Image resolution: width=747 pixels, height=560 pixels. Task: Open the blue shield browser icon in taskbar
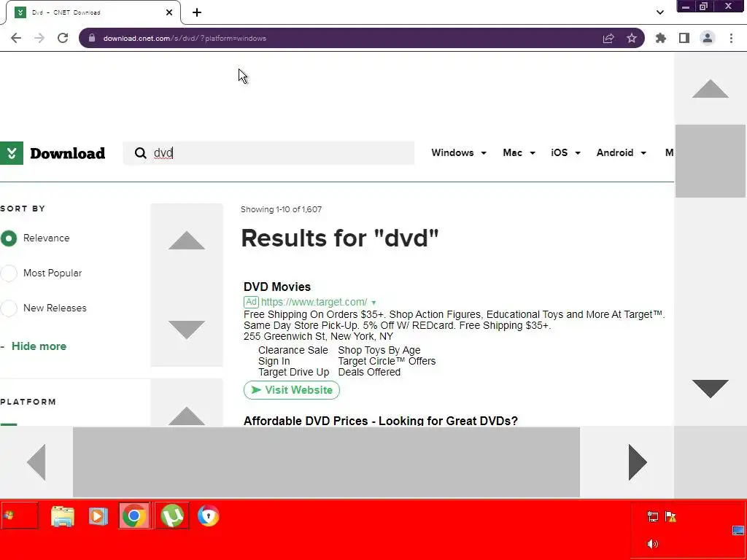[209, 516]
